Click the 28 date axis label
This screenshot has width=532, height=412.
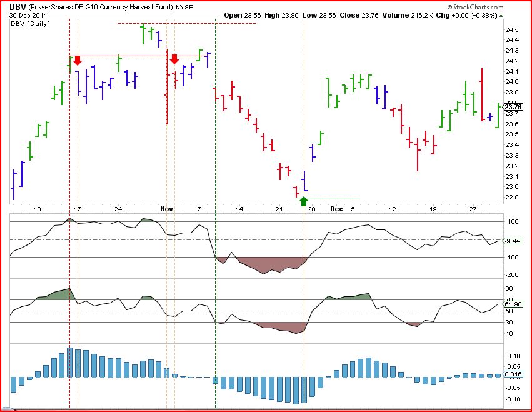pyautogui.click(x=311, y=209)
